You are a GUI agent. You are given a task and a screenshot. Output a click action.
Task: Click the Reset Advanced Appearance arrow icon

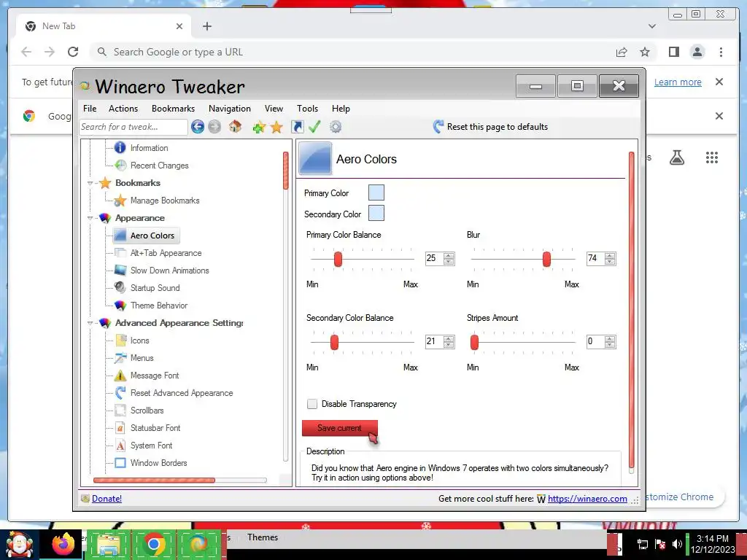pos(120,393)
